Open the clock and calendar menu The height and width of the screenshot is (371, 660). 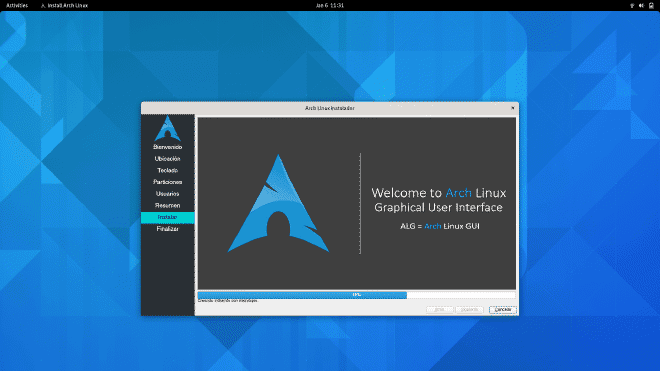[330, 5]
